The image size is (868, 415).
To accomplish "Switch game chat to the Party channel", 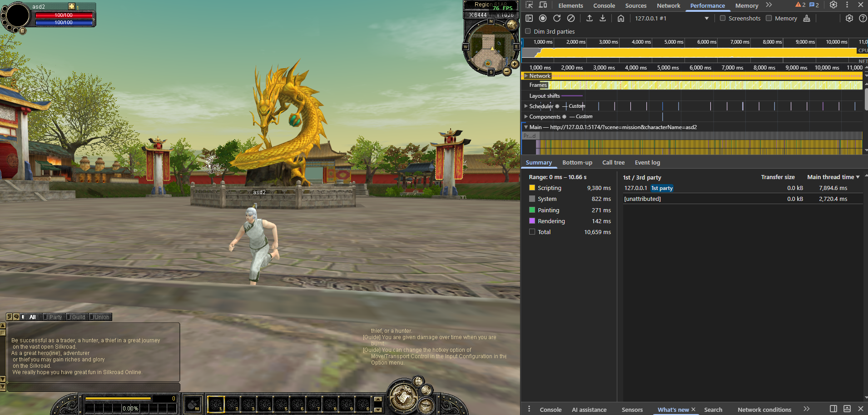I will (54, 317).
